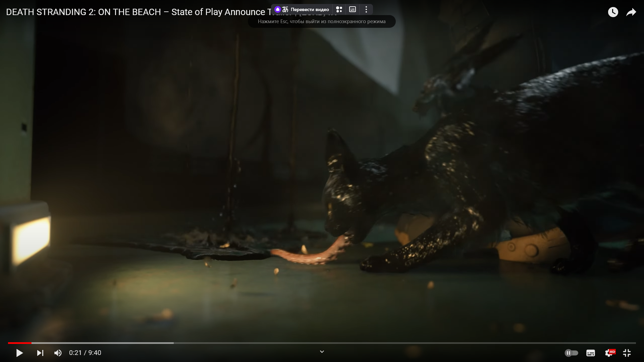The height and width of the screenshot is (362, 644).
Task: Click the end of the buffered section
Action: point(173,343)
